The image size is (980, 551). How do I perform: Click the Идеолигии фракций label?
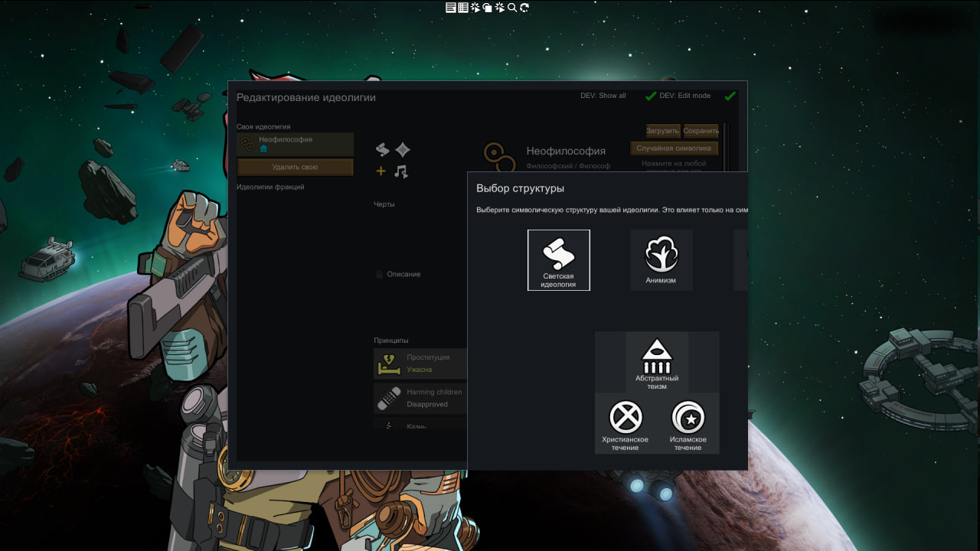click(270, 187)
